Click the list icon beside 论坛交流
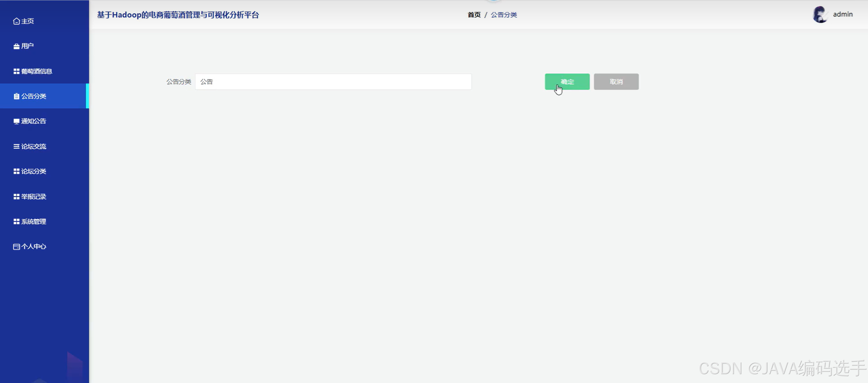The image size is (868, 383). (x=16, y=146)
